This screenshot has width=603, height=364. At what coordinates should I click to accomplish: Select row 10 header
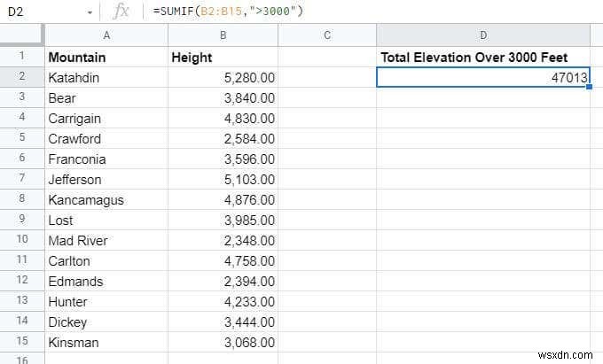[x=22, y=240]
